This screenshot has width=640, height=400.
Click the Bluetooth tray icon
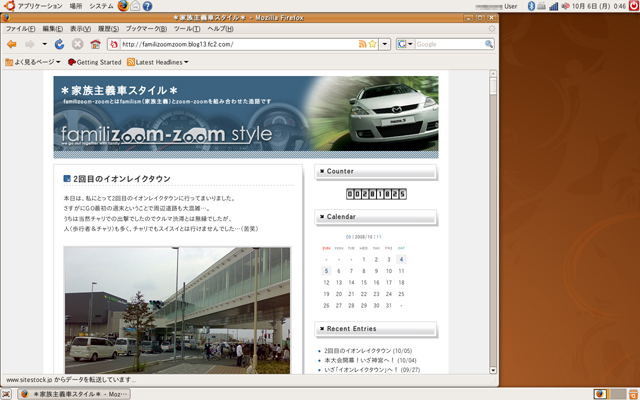(x=531, y=6)
